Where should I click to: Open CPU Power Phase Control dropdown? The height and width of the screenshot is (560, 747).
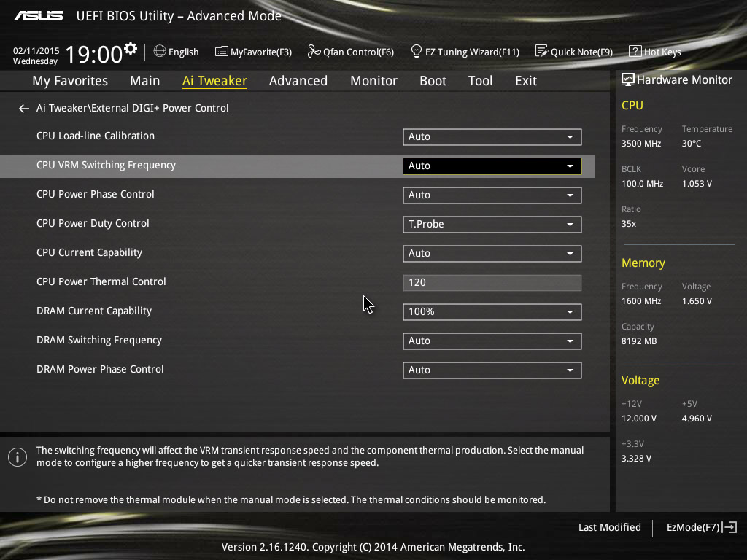click(492, 195)
